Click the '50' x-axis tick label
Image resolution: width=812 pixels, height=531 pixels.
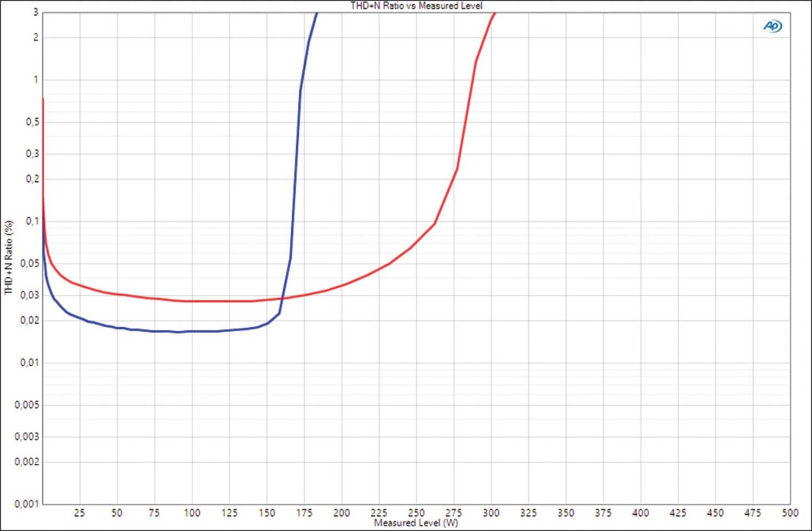[117, 513]
